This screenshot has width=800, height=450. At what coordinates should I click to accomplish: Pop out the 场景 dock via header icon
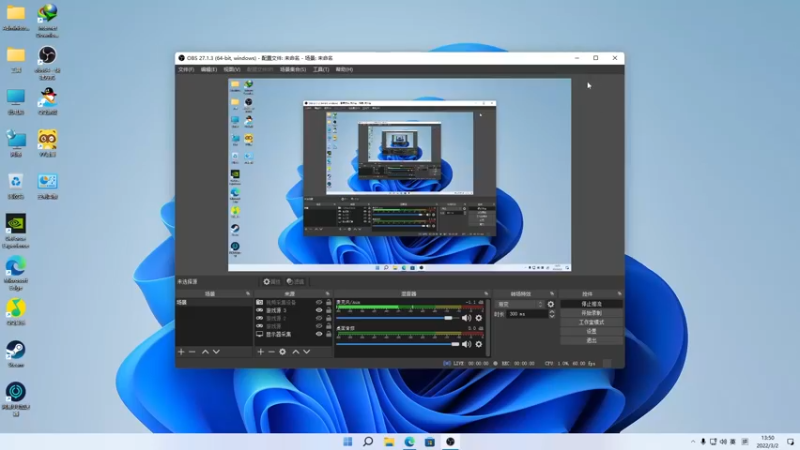click(248, 294)
